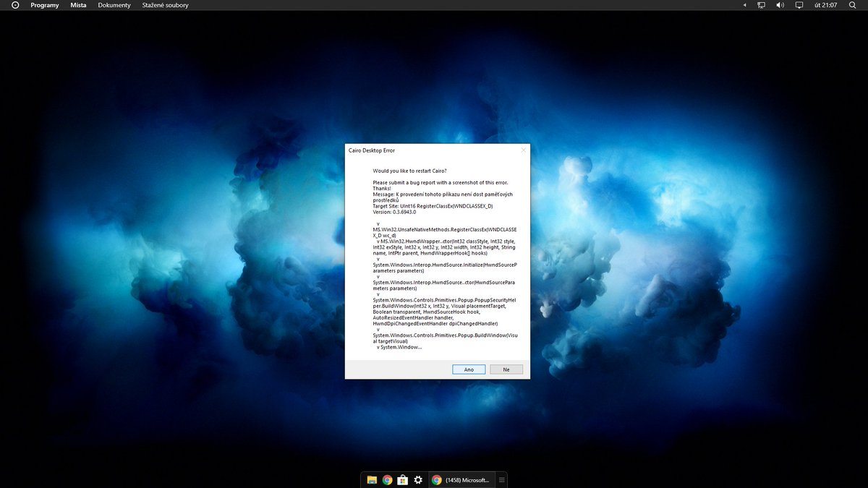Click the "Version: 0.3.6943.0" line
Viewport: 868px width, 488px height.
[x=394, y=212]
